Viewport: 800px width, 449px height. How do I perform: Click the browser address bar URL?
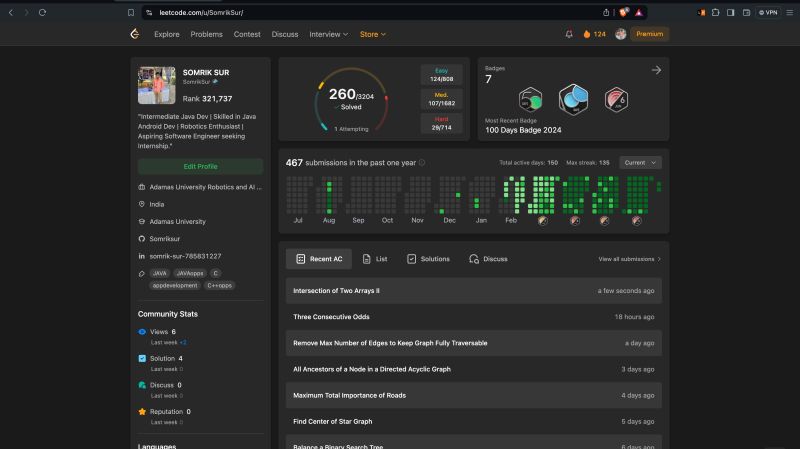click(201, 12)
